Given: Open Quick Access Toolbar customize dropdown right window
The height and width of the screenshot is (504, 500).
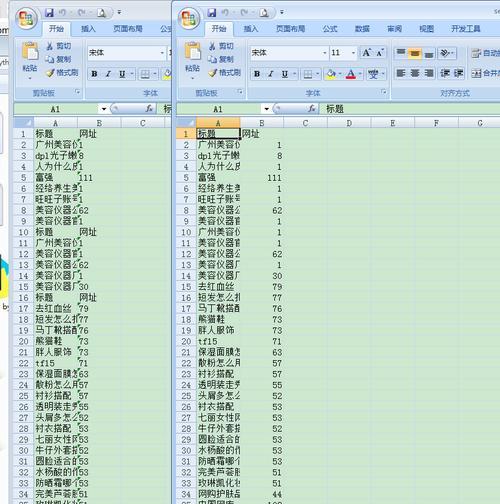Looking at the screenshot, I should click(x=282, y=13).
